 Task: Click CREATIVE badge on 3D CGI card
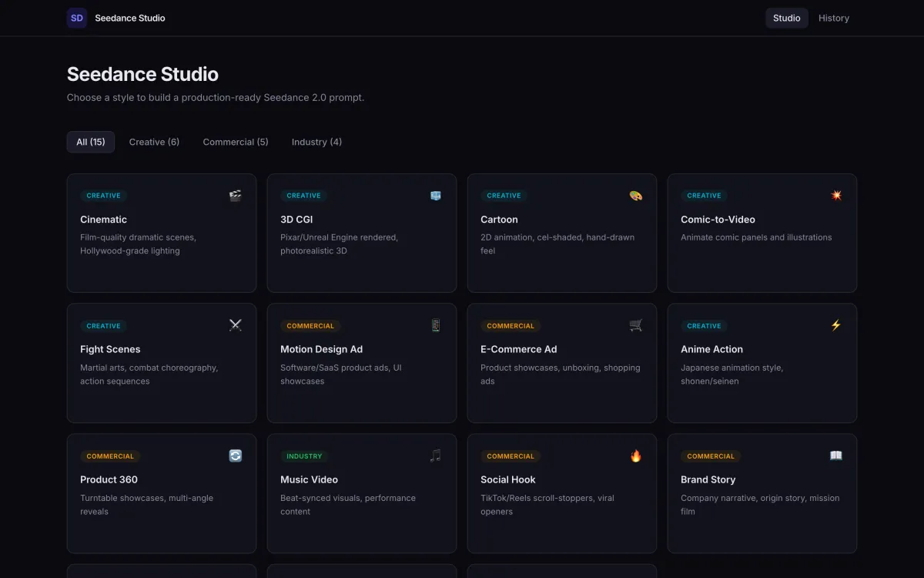pyautogui.click(x=303, y=196)
